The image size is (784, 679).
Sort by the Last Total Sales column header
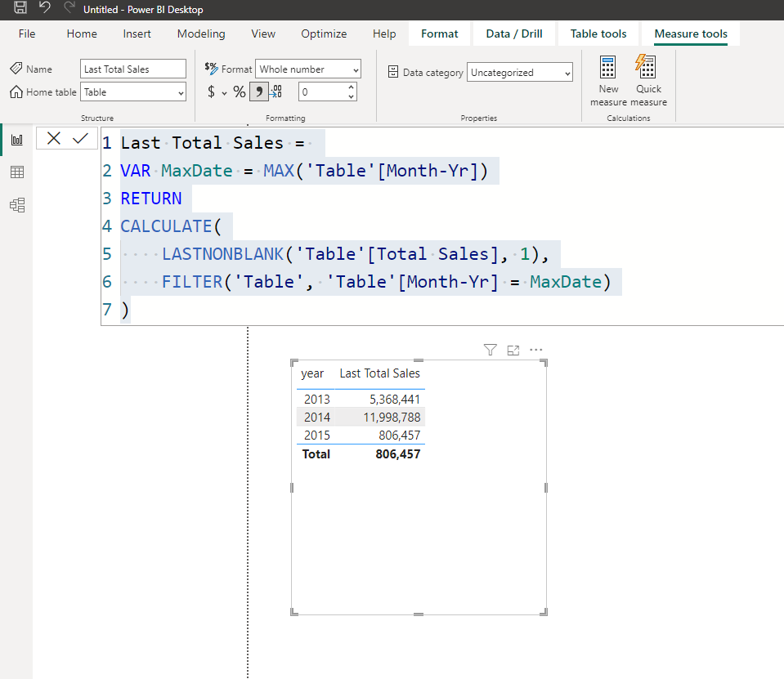(x=380, y=373)
